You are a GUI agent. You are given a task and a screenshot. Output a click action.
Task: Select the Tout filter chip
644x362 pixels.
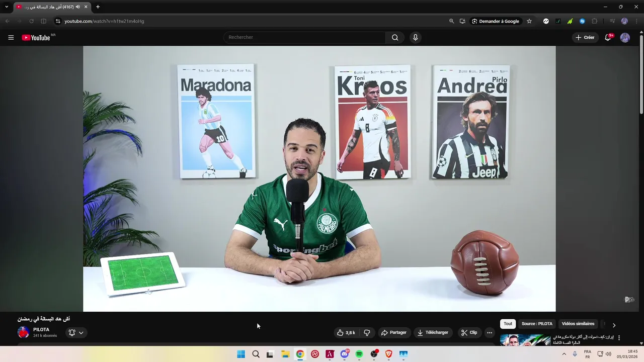point(508,324)
